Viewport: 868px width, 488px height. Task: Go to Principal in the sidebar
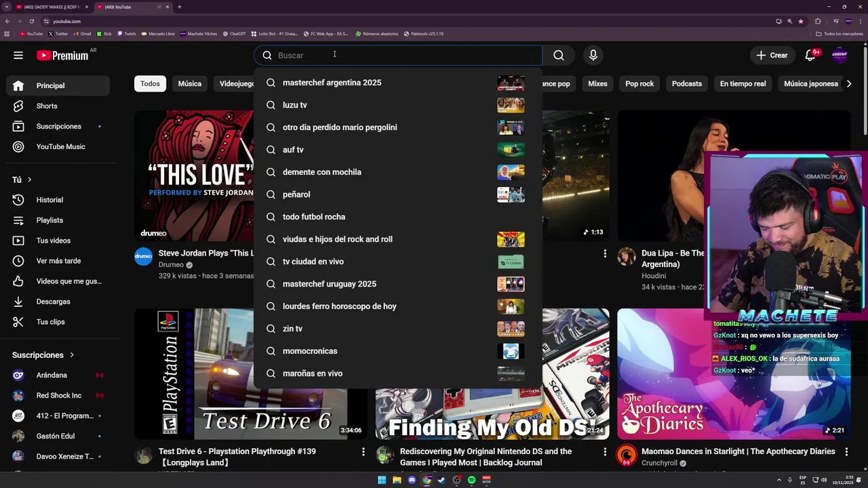[58, 85]
